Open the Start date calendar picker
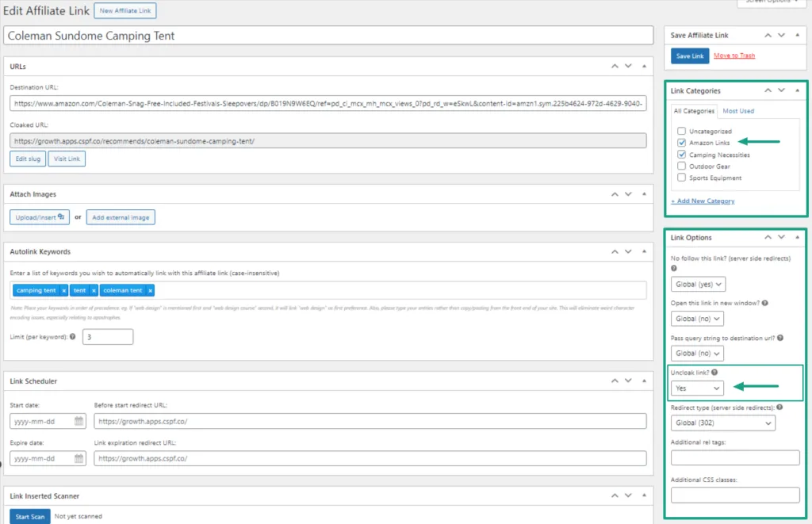 [79, 422]
